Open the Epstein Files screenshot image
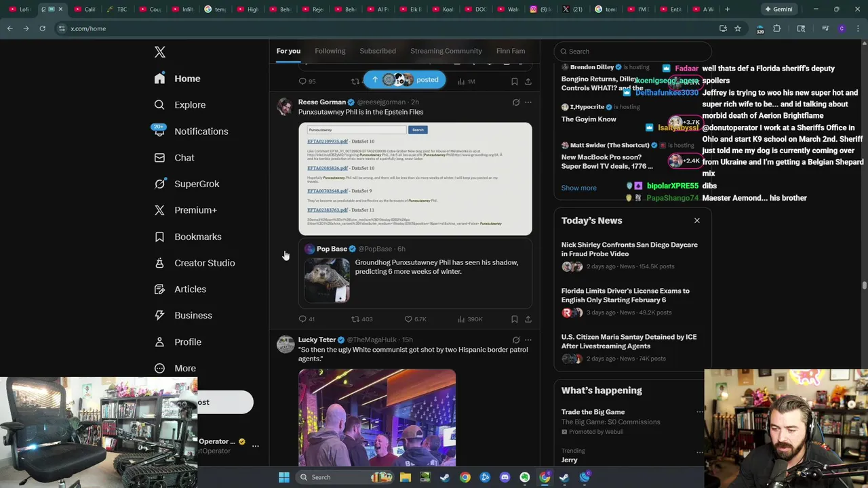 click(x=415, y=179)
